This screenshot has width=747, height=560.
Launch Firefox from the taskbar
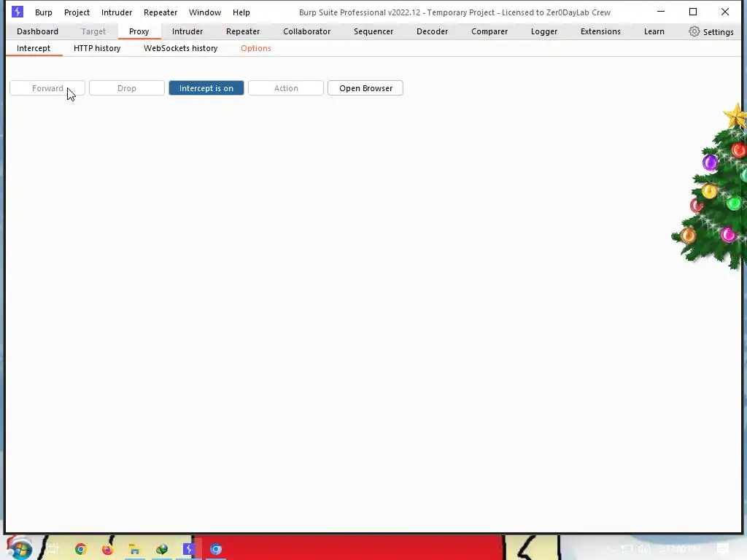pos(107,549)
